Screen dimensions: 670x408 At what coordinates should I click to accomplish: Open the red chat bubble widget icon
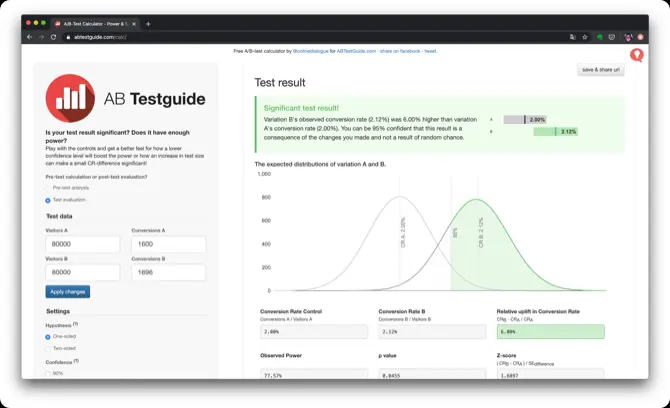pyautogui.click(x=637, y=55)
